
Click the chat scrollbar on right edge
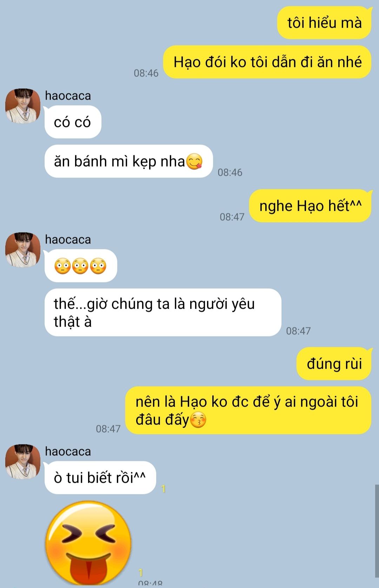pyautogui.click(x=377, y=531)
